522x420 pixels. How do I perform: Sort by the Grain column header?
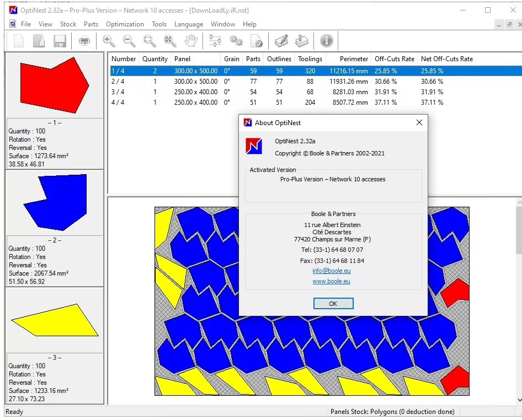[231, 59]
